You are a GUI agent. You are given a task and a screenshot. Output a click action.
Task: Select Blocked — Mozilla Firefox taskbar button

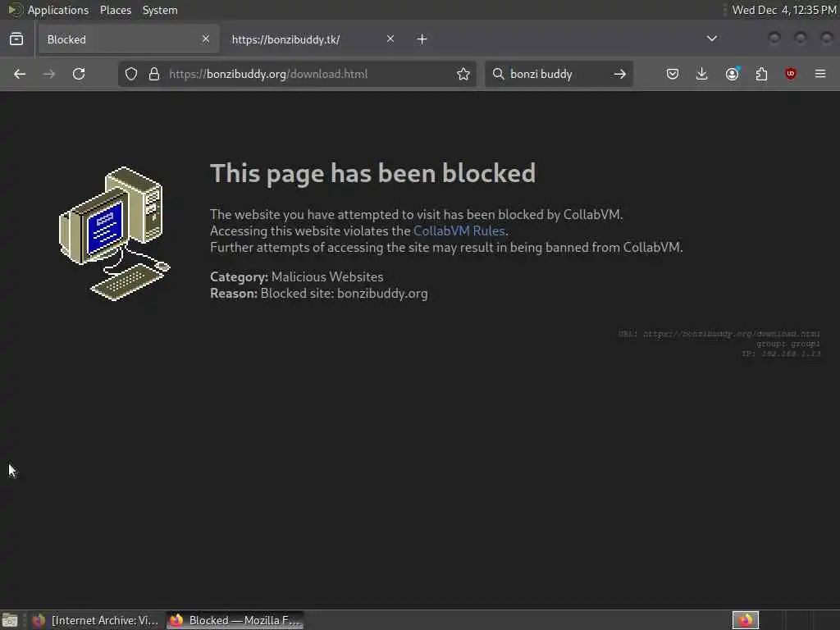235,620
